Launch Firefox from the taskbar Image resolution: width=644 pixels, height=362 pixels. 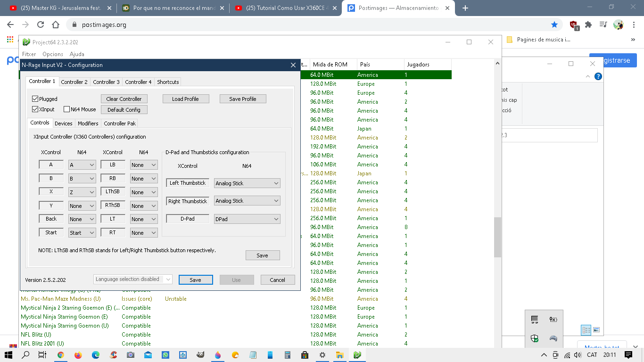pos(78,355)
